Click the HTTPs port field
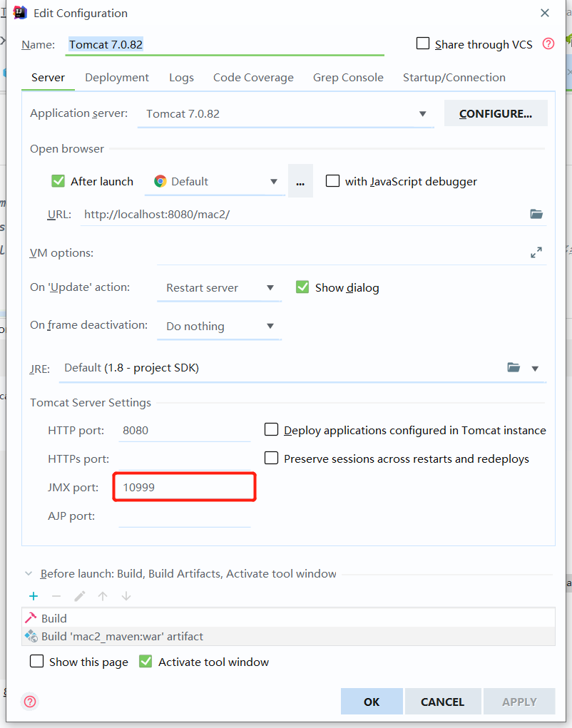 click(184, 458)
